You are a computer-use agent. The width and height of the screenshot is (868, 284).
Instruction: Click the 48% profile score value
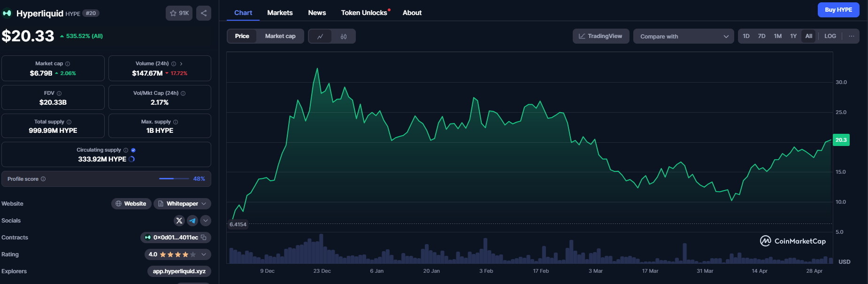[x=199, y=179]
